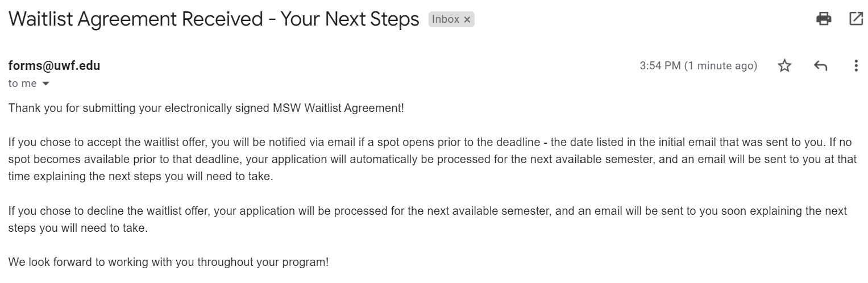Click the "(1 minute ago)" relative time text
The image size is (868, 283).
[721, 66]
